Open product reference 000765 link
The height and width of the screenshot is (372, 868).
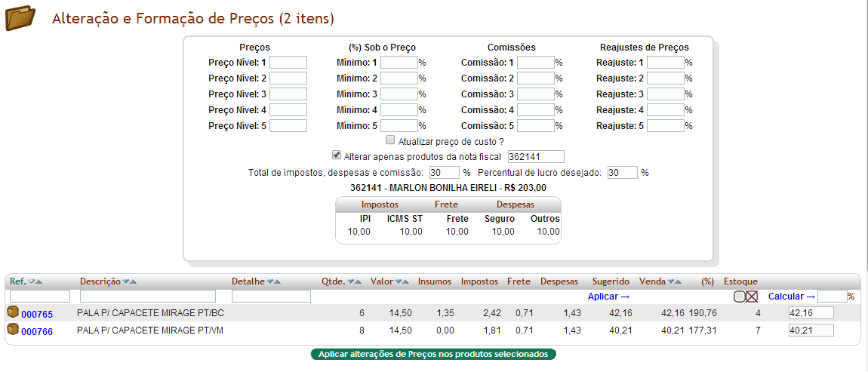click(37, 314)
